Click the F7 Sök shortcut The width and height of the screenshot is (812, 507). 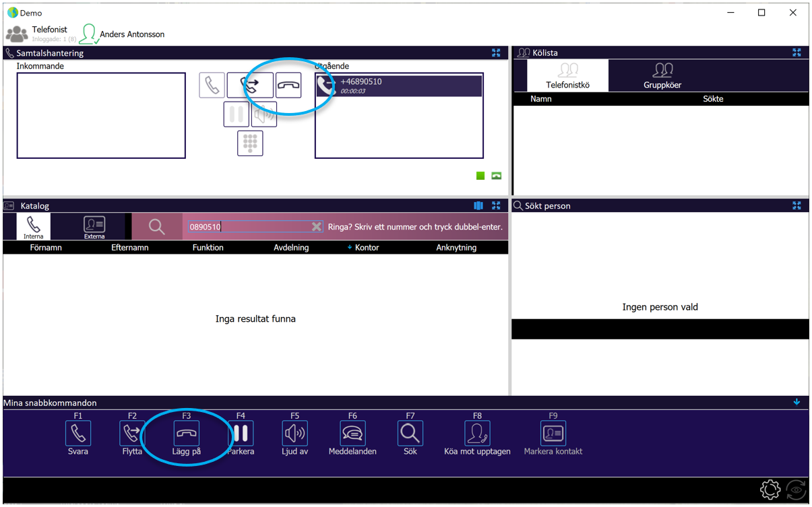click(x=410, y=434)
